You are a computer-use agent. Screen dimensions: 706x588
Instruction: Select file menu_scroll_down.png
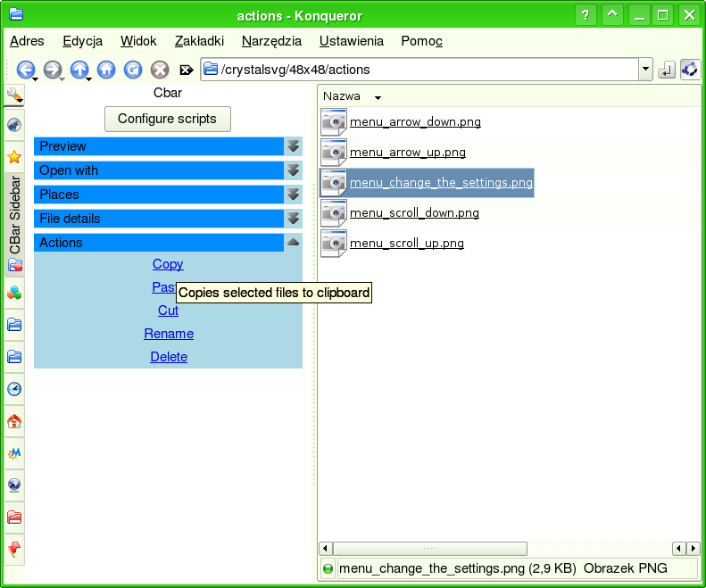tap(414, 212)
